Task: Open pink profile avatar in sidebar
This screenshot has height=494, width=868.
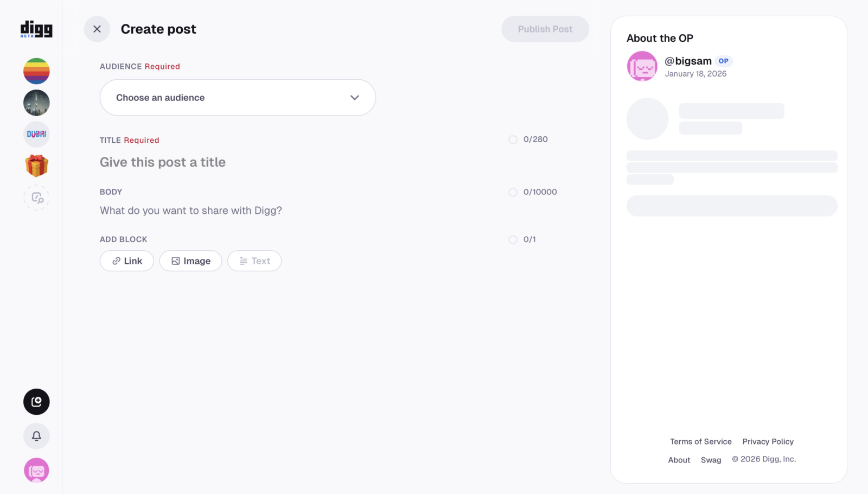Action: tap(36, 471)
